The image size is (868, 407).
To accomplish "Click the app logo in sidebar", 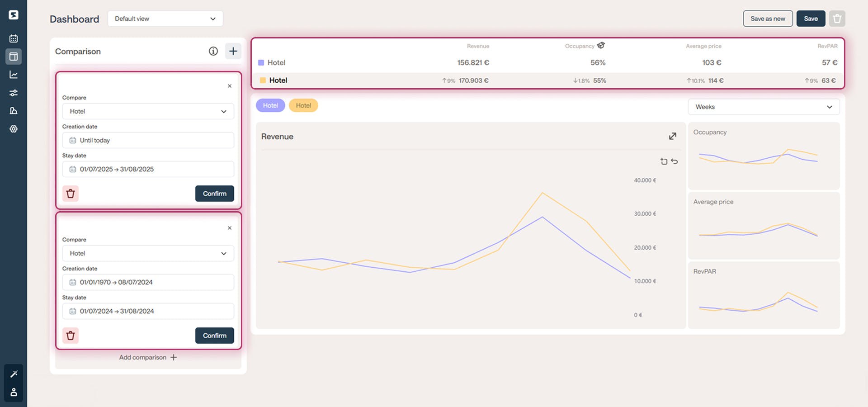I will (14, 15).
